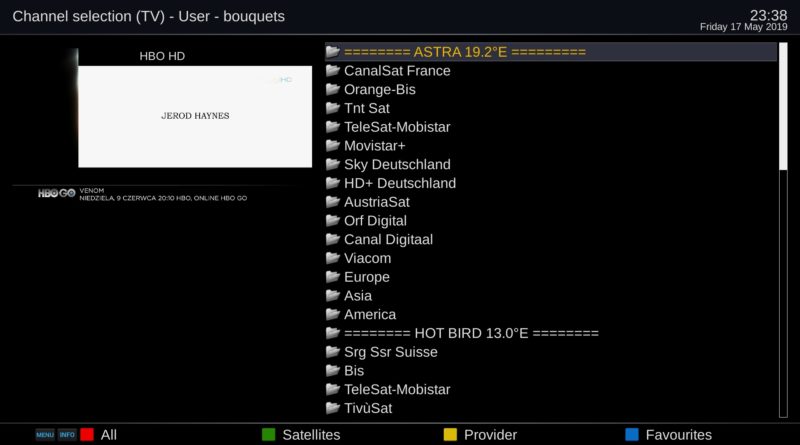Click the folder icon beside Europe
800x445 pixels.
pos(333,277)
